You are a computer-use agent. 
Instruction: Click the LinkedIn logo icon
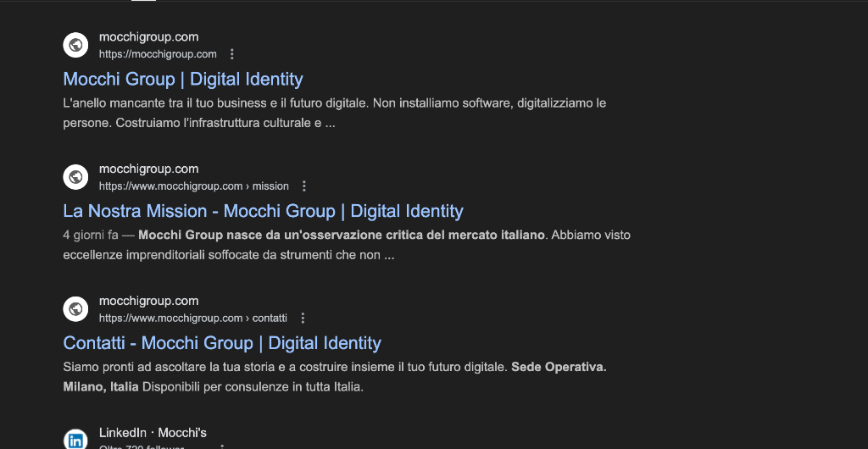coord(75,440)
